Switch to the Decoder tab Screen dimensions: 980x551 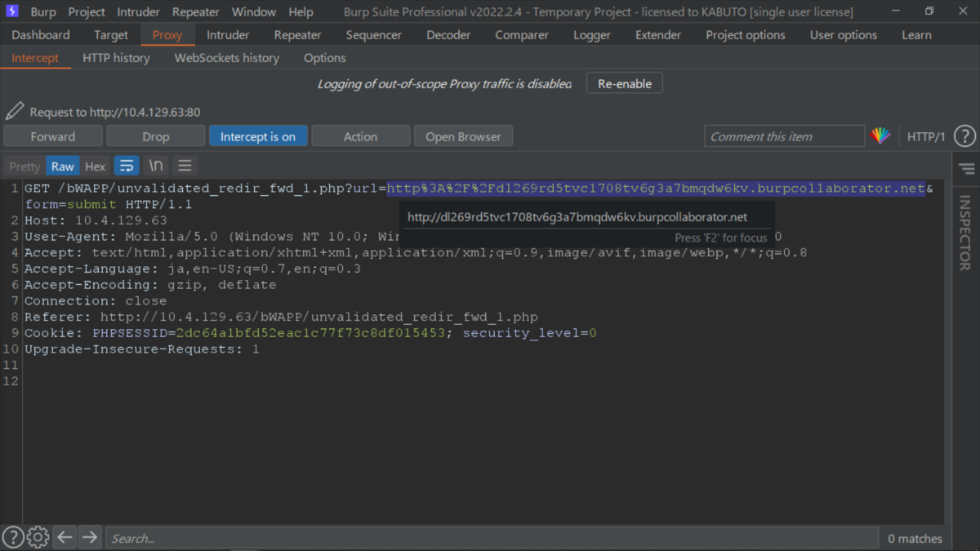click(x=448, y=35)
